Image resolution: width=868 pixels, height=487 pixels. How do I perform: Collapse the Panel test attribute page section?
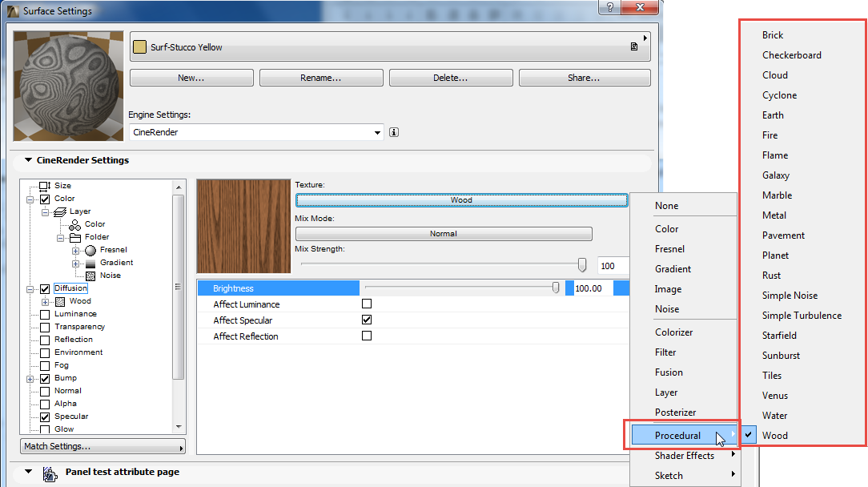(x=28, y=472)
